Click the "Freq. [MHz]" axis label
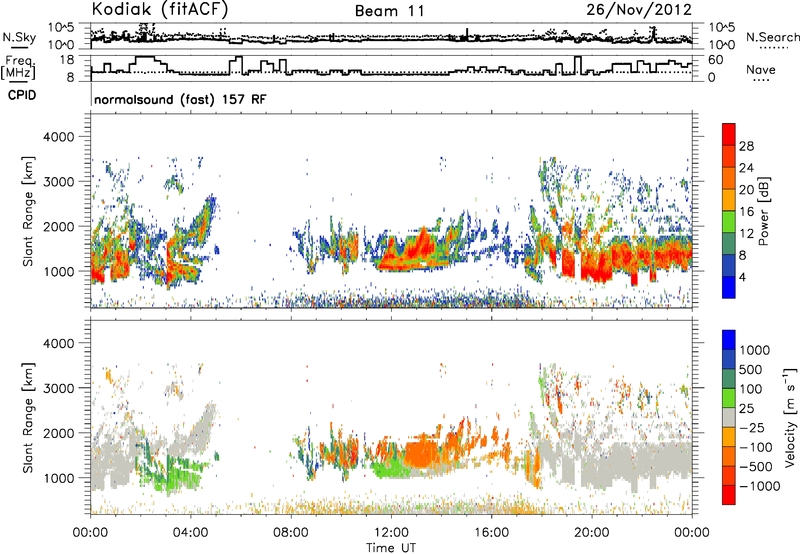 [x=18, y=67]
